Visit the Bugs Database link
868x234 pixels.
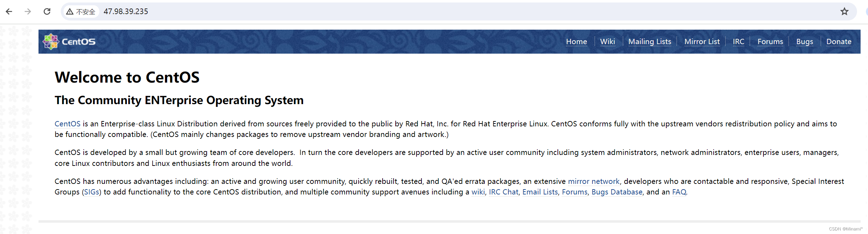tap(617, 192)
